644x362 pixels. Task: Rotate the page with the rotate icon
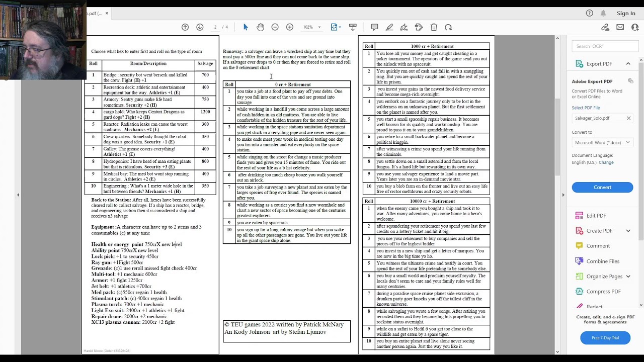tap(448, 27)
